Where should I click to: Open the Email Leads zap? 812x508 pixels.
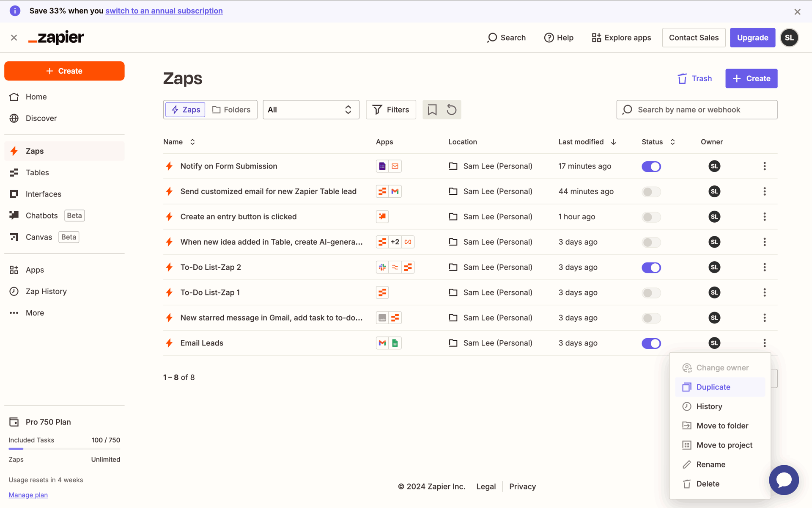[202, 343]
